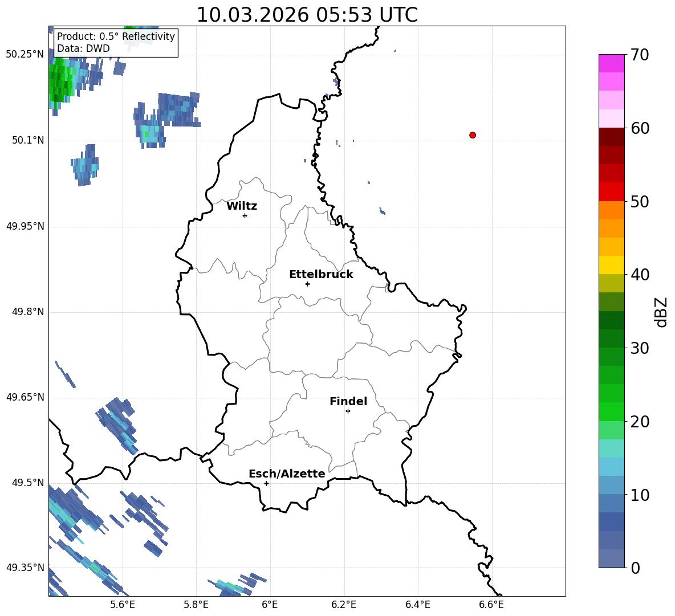Click 'Product: 0.5° Reflectivity' legend text
This screenshot has height=616, width=675.
point(116,36)
